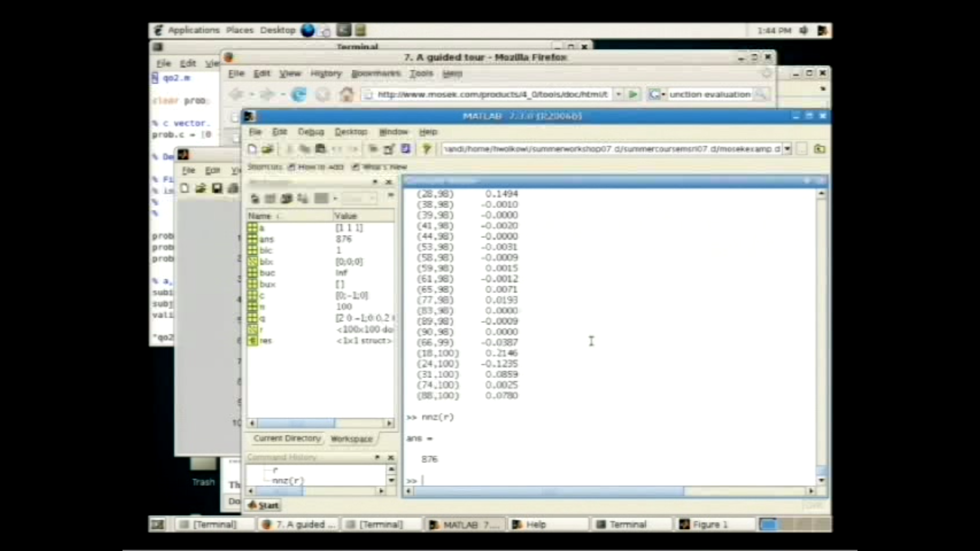
Task: Click the Workspace panel horizontal scrollbar thumb
Action: tap(296, 423)
